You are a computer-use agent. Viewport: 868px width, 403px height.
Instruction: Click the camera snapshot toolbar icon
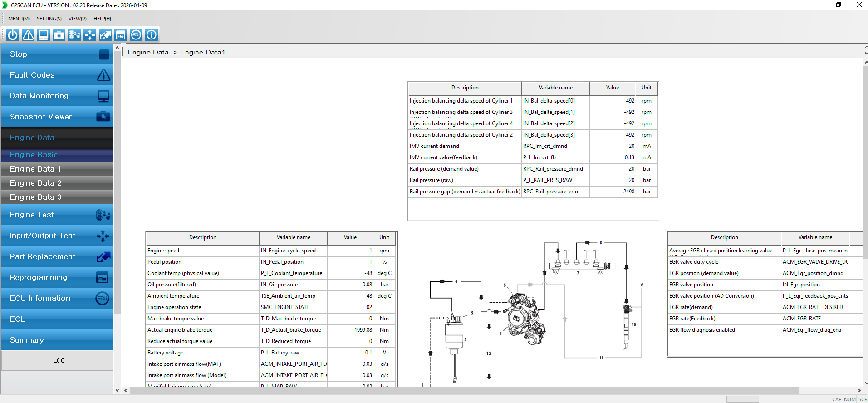click(x=59, y=35)
